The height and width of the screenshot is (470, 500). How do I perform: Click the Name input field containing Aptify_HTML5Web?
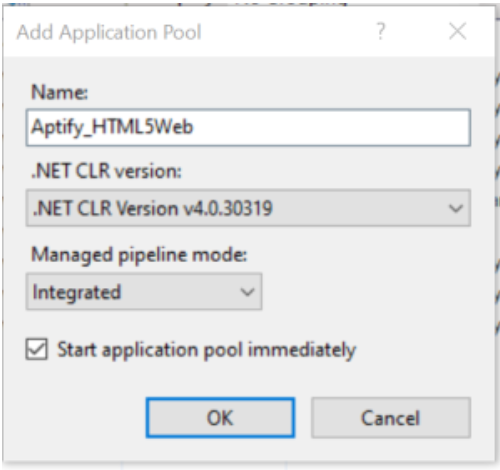(248, 127)
